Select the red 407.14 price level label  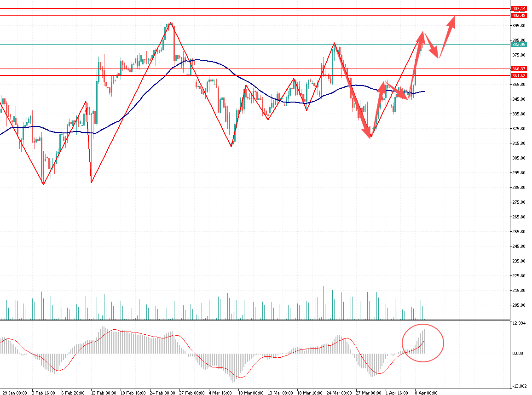pyautogui.click(x=519, y=8)
